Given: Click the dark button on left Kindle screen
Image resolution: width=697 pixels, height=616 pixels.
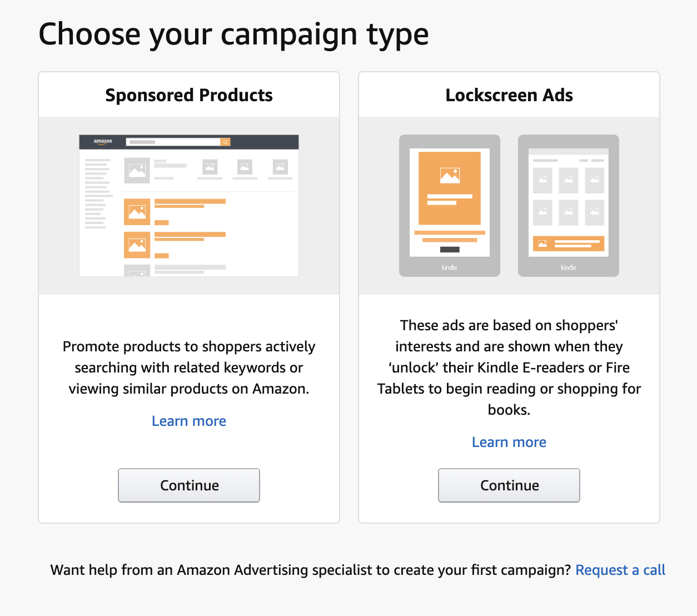Looking at the screenshot, I should coord(450,250).
